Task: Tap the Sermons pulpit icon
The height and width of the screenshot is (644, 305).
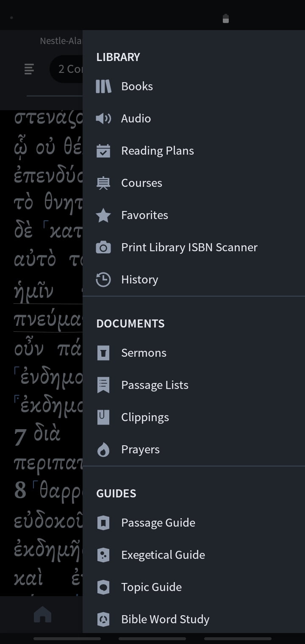Action: pyautogui.click(x=103, y=353)
